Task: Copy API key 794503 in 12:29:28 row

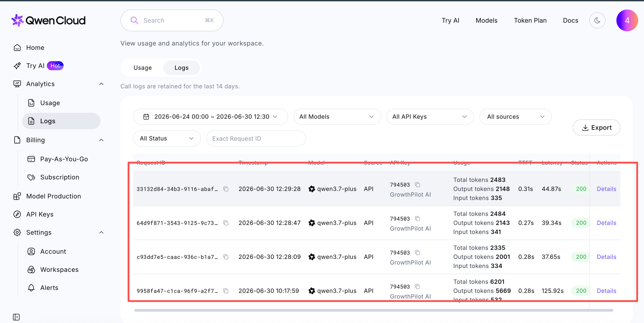Action: (x=417, y=185)
